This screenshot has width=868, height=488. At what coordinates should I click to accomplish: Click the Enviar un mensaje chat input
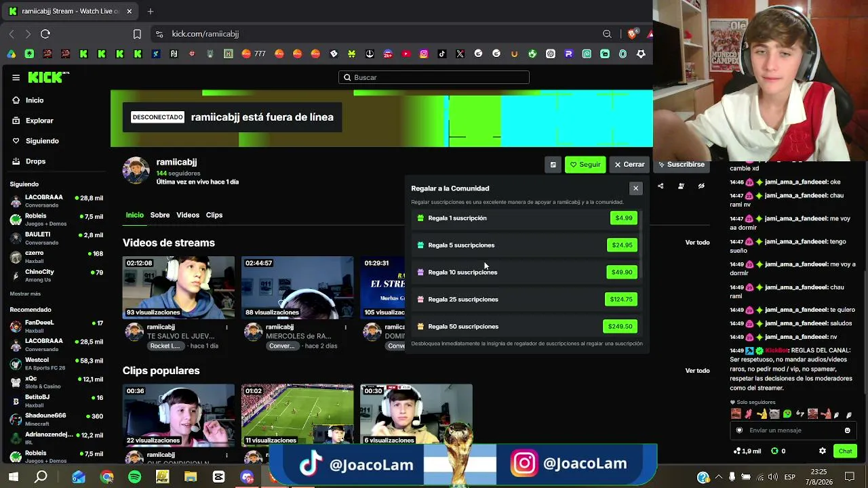pyautogui.click(x=793, y=430)
